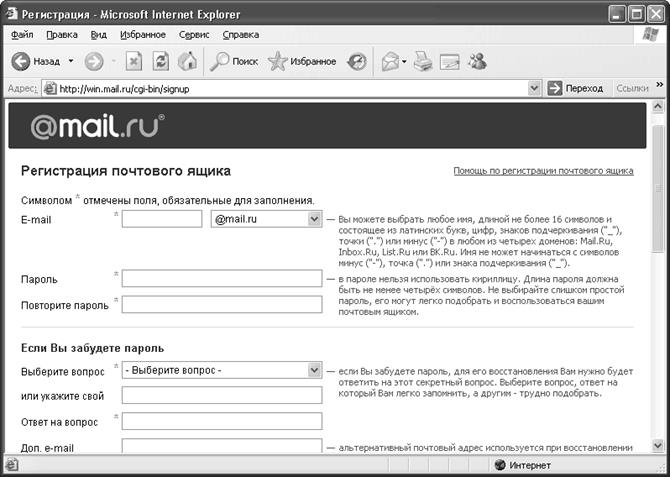Open the @mail.ru domain dropdown

(267, 219)
